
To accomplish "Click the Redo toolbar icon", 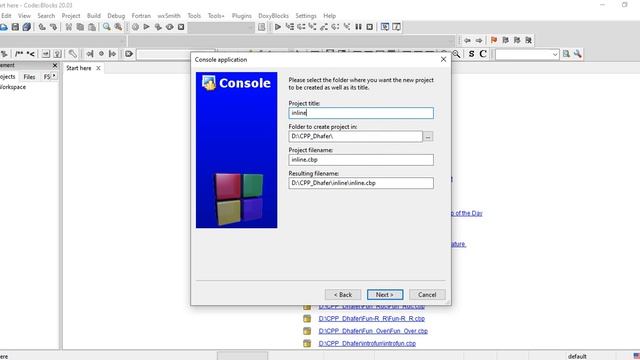I will coord(53,27).
